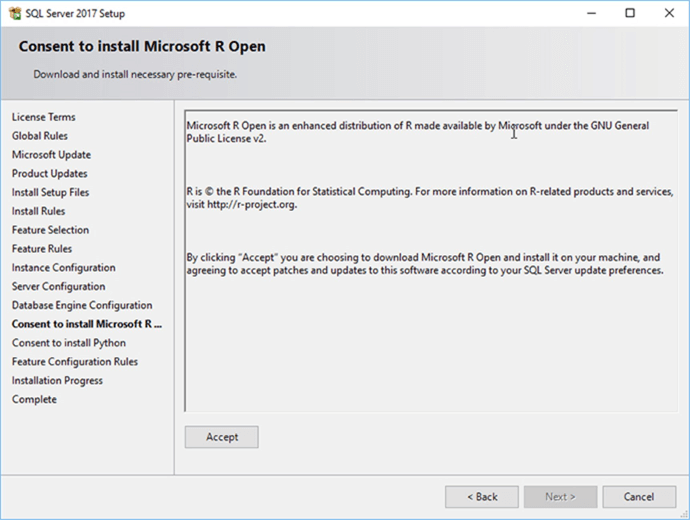Image resolution: width=690 pixels, height=520 pixels.
Task: Click 'Download and install necessary pre-requisite.' subtitle
Action: point(135,74)
